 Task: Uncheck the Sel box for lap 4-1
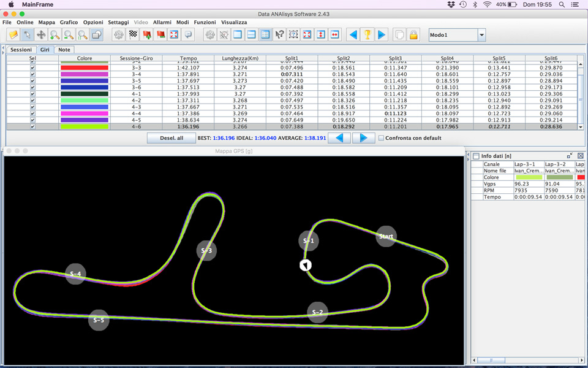pos(32,94)
